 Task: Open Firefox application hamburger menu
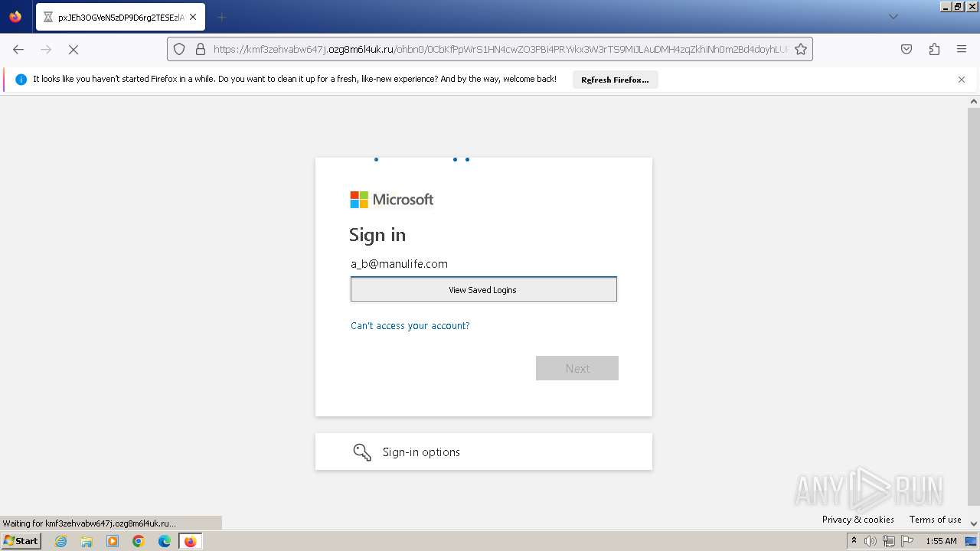(962, 49)
